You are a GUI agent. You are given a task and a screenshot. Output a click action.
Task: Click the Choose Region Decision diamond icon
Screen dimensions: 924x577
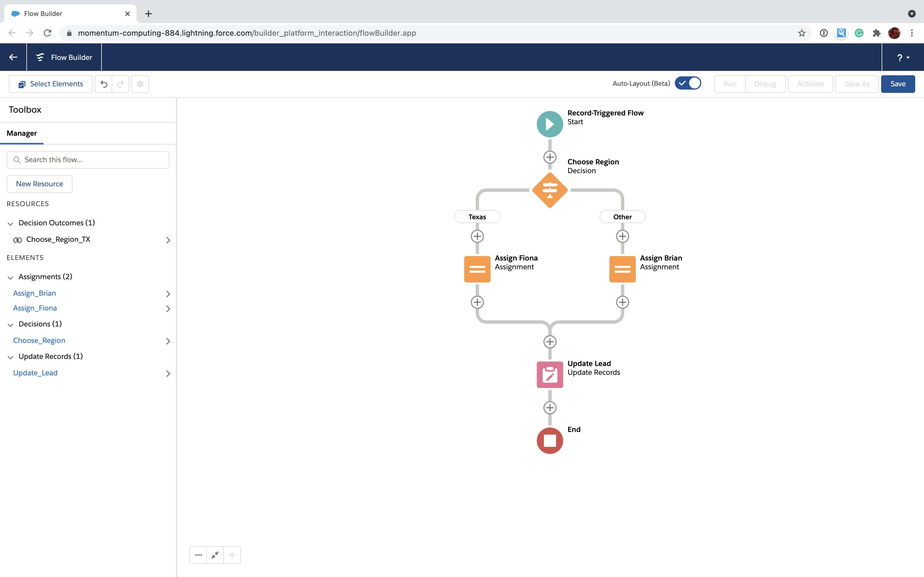pyautogui.click(x=549, y=190)
